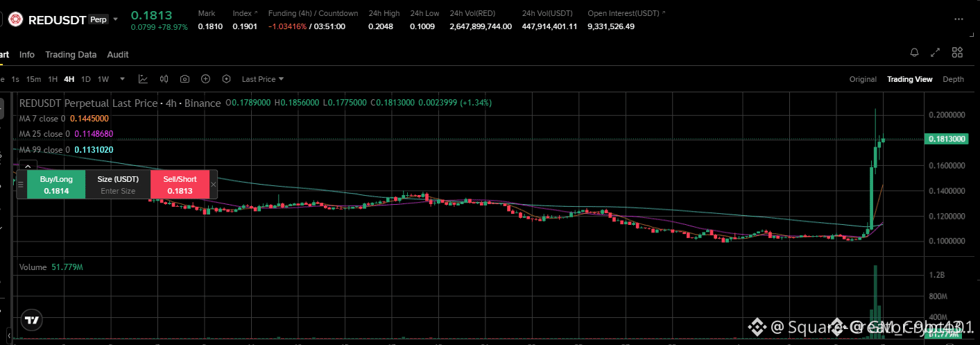Click the circled plus icon in toolbar
980x345 pixels.
(205, 79)
